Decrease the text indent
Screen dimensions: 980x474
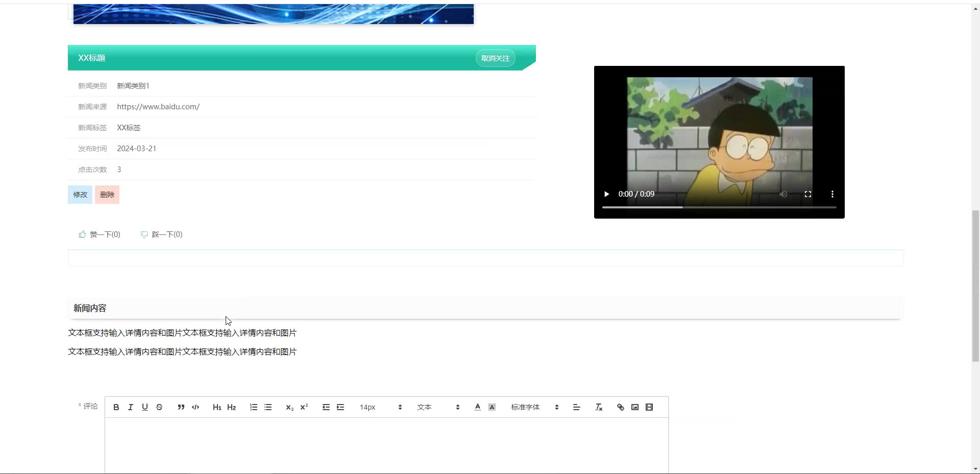click(x=326, y=407)
